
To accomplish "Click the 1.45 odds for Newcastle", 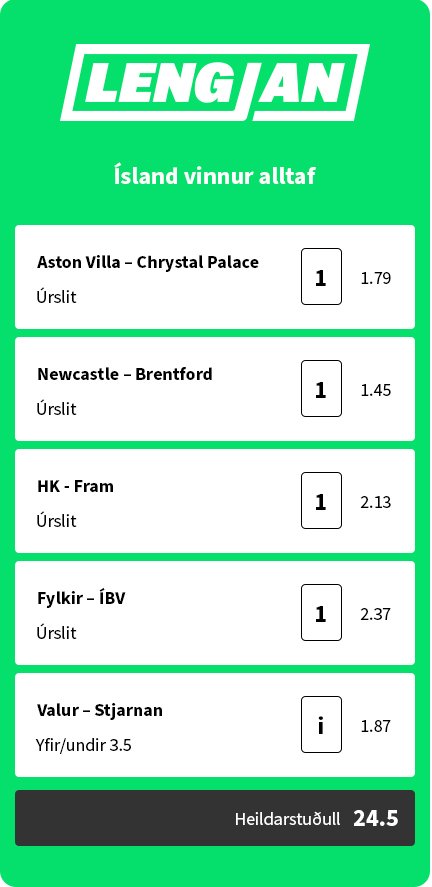I will point(375,390).
